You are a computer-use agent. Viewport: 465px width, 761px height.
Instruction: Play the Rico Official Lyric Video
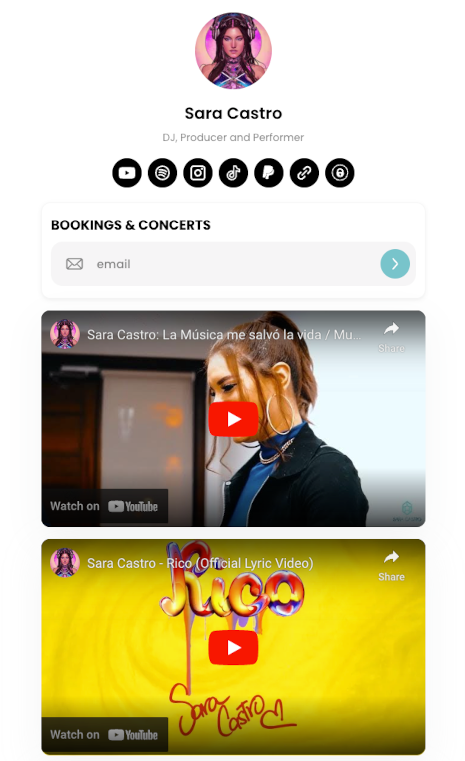tap(233, 647)
